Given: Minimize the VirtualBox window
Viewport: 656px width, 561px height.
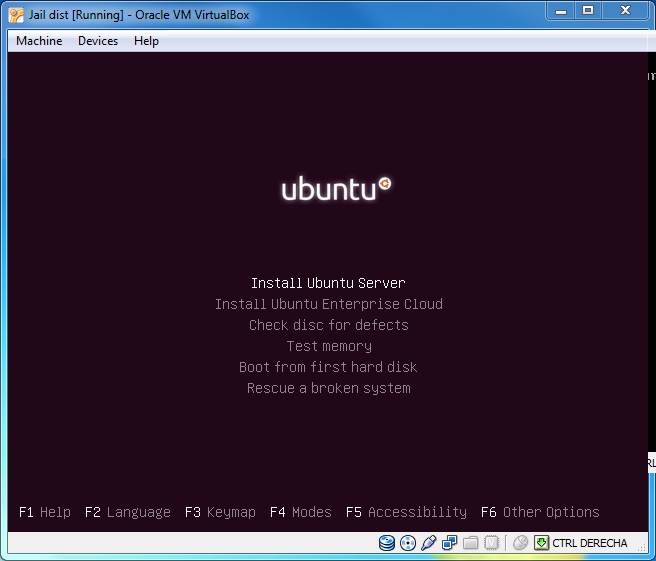Looking at the screenshot, I should (x=561, y=11).
